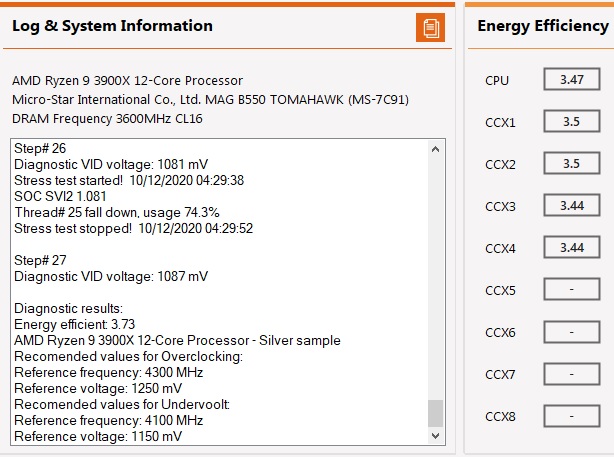614x457 pixels.
Task: Click the CCX6 label
Action: [x=500, y=332]
